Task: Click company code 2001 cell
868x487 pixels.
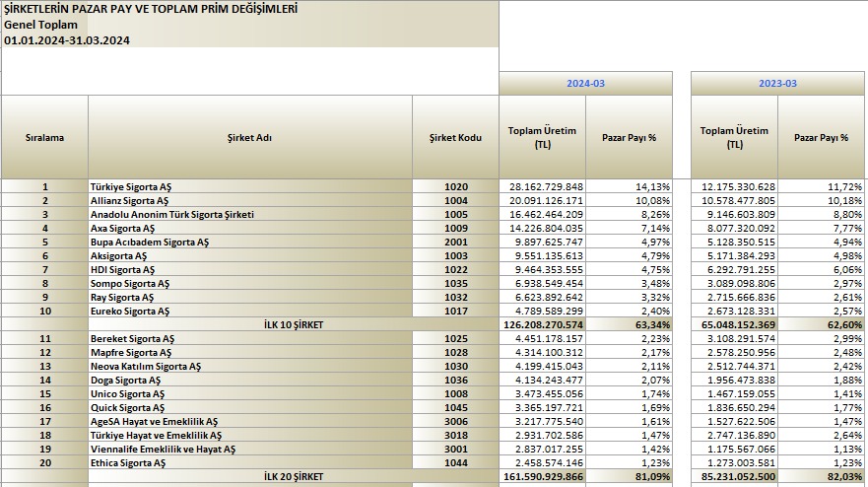Action: [x=455, y=243]
